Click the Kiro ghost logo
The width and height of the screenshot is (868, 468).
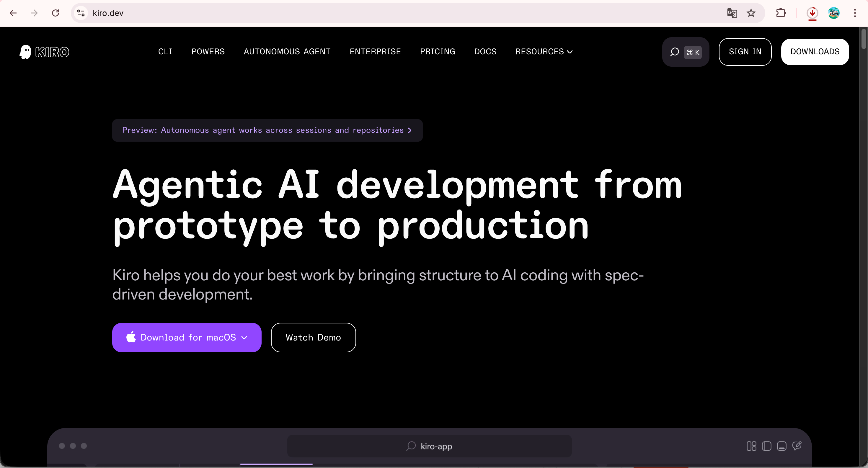click(26, 52)
